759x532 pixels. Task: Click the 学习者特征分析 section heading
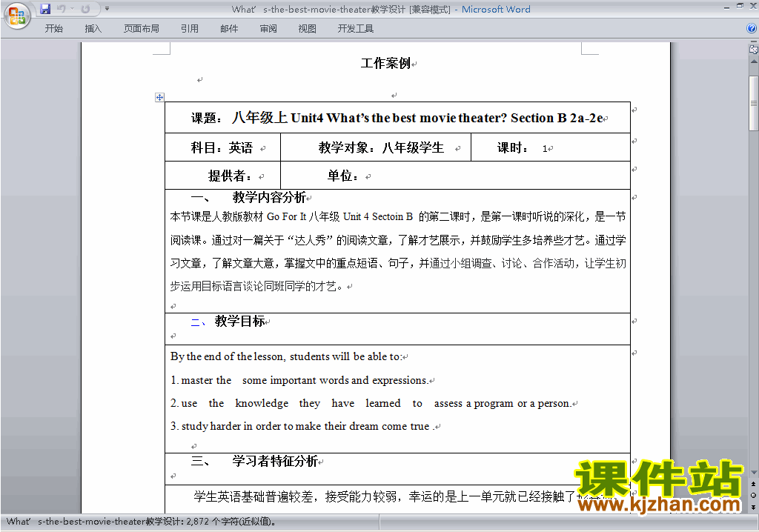(275, 461)
